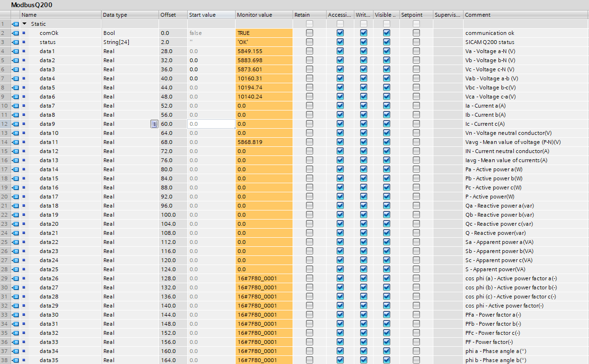Click the Comment column header
Image resolution: width=589 pixels, height=364 pixels.
coord(525,15)
